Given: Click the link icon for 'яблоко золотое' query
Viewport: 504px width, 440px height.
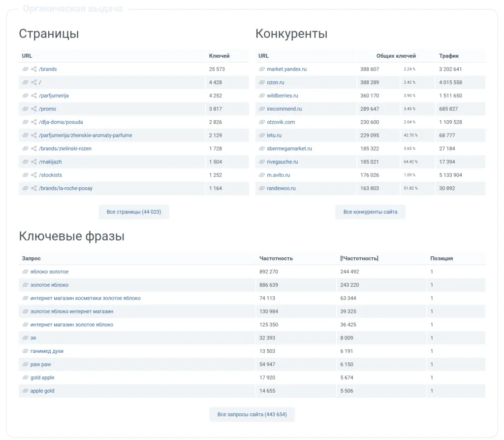Looking at the screenshot, I should 26,271.
